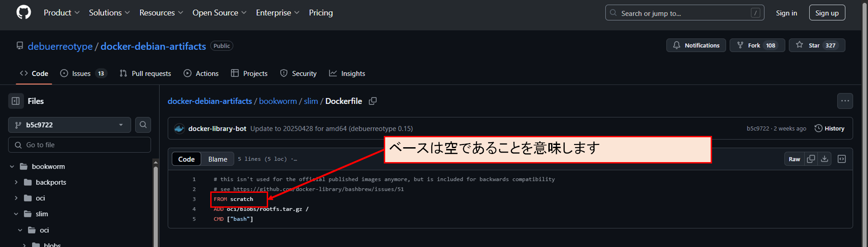Viewport: 868px width, 247px height.
Task: Click the Go to file field
Action: (x=80, y=145)
